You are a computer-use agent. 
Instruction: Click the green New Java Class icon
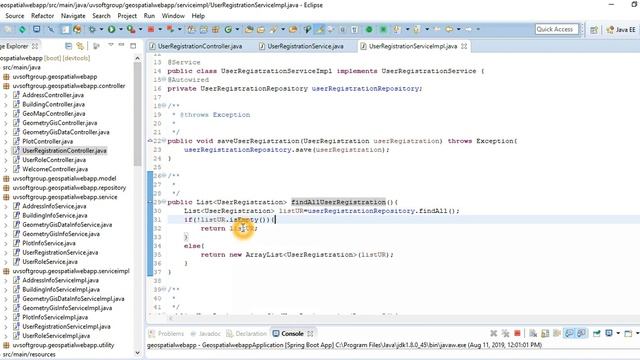228,29
